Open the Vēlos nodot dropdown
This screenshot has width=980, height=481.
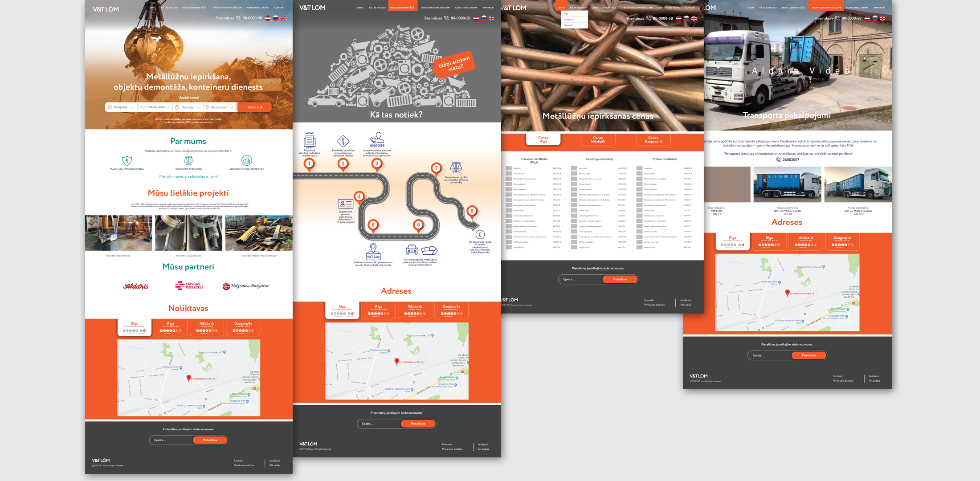pyautogui.click(x=219, y=107)
